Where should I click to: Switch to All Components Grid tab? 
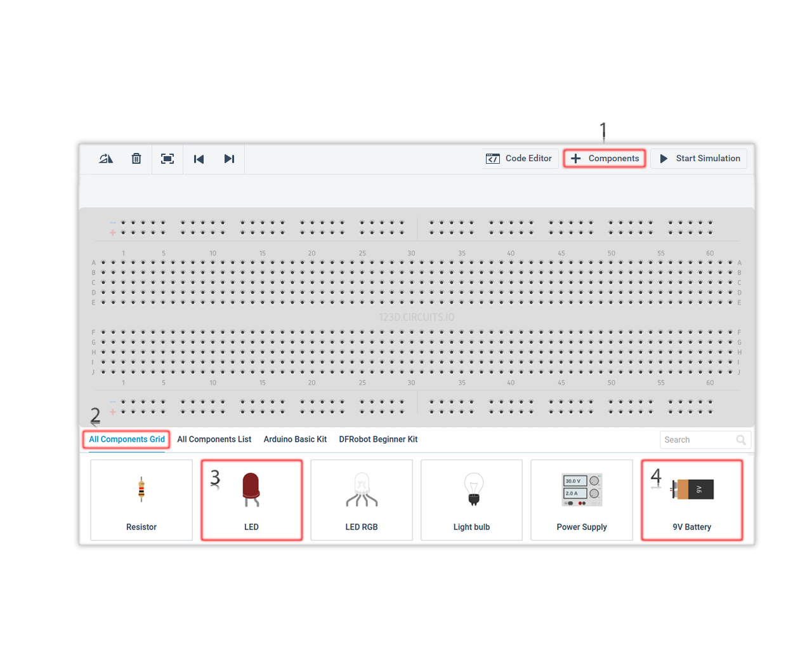pyautogui.click(x=126, y=439)
